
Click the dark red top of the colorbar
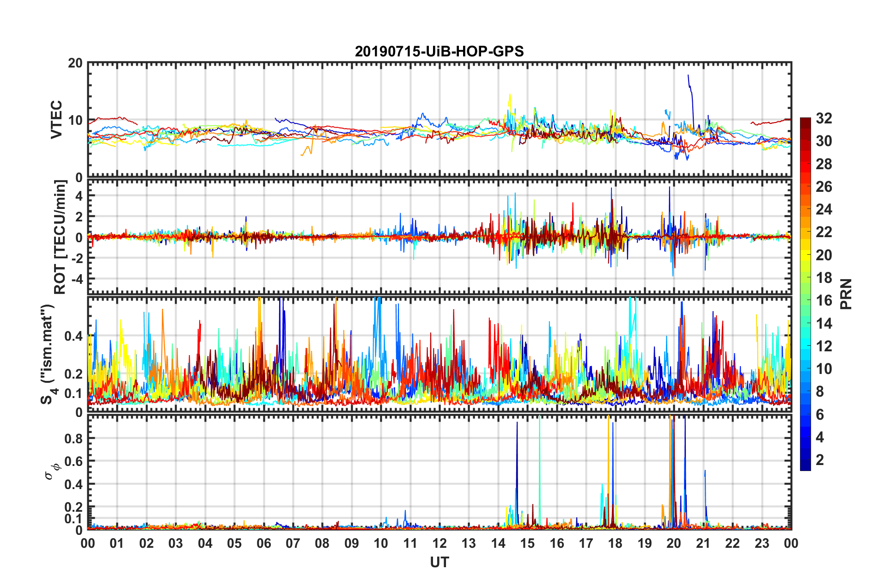click(x=805, y=121)
